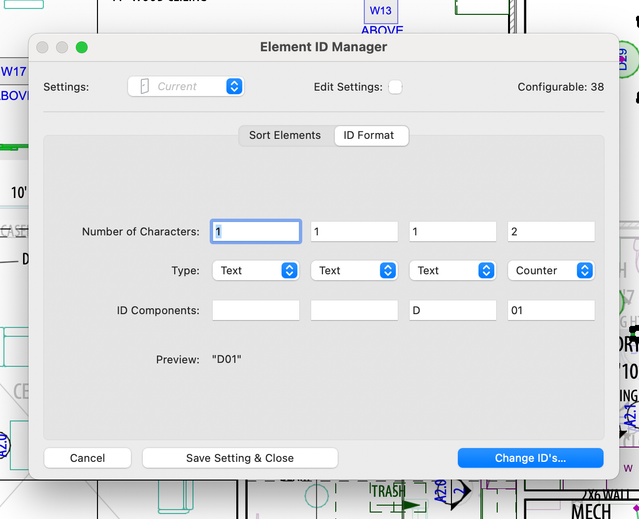Click the first empty ID Components field
639x519 pixels.
(256, 310)
